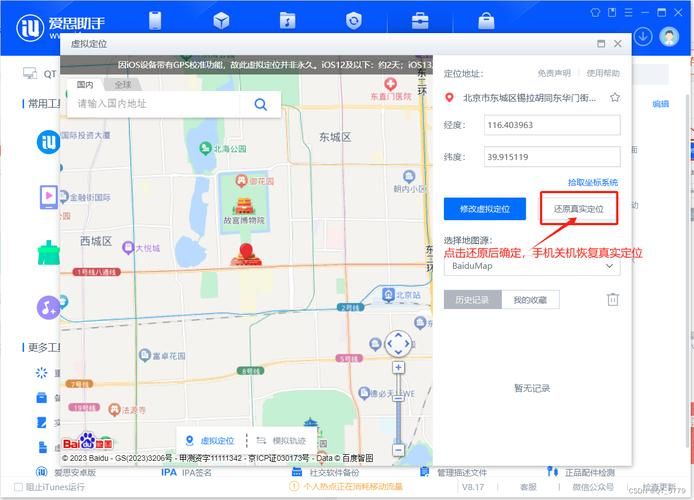Image resolution: width=694 pixels, height=500 pixels.
Task: Toggle 阻止iTunes运行 checkbox
Action: click(x=18, y=487)
